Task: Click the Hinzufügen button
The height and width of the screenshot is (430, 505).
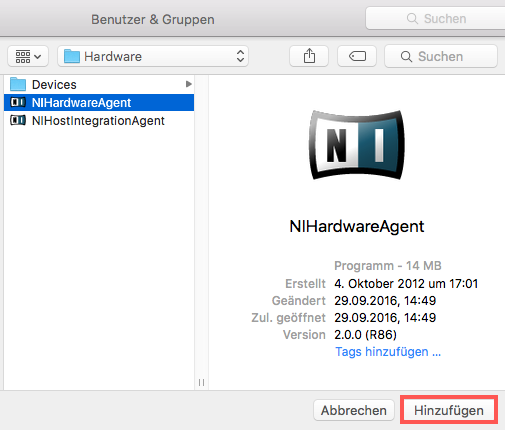Action: (449, 410)
